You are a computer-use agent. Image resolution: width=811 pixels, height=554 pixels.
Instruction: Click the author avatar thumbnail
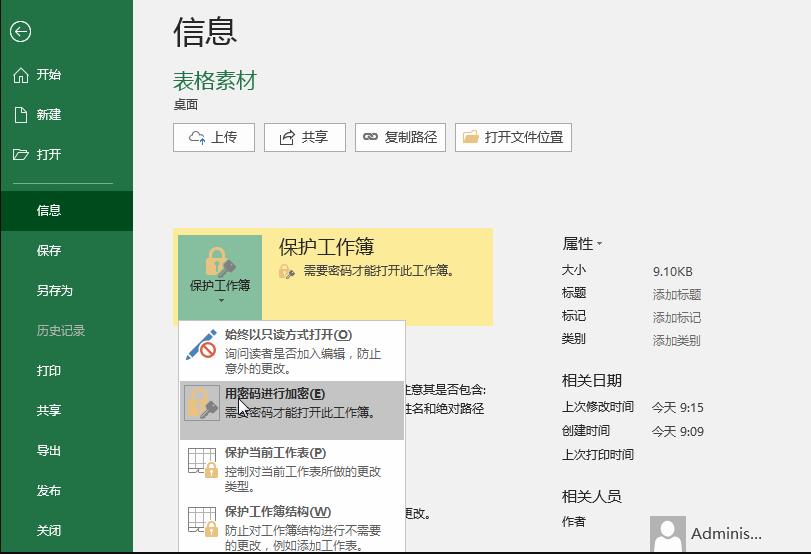667,533
